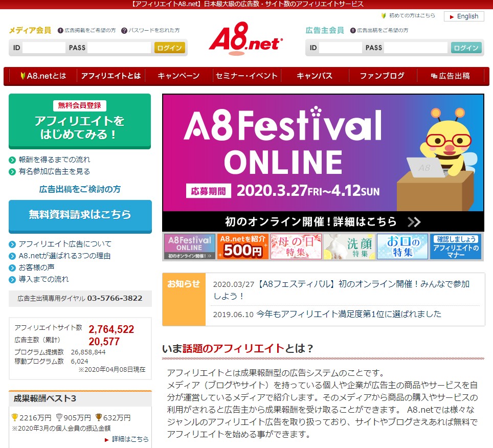Click the arrow icon beside お客様の声

click(x=12, y=268)
